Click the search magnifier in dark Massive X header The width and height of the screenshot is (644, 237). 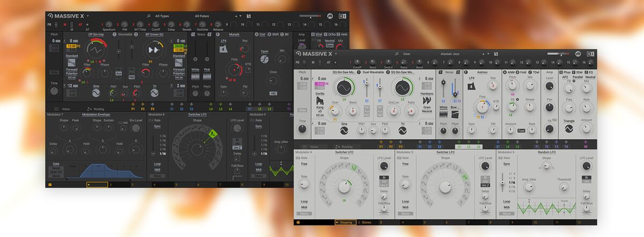point(149,16)
